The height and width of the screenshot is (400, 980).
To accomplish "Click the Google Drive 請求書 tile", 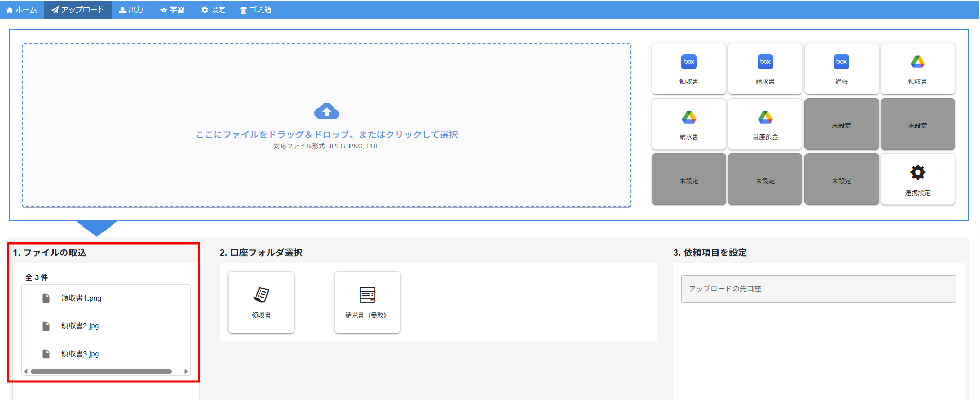I will pos(689,124).
